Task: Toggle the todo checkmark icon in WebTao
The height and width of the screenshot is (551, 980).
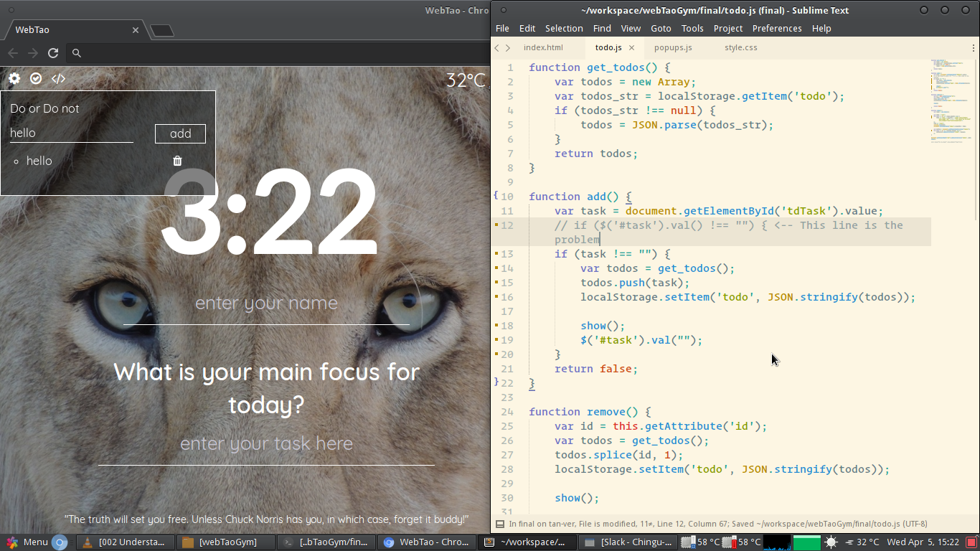Action: [x=36, y=78]
